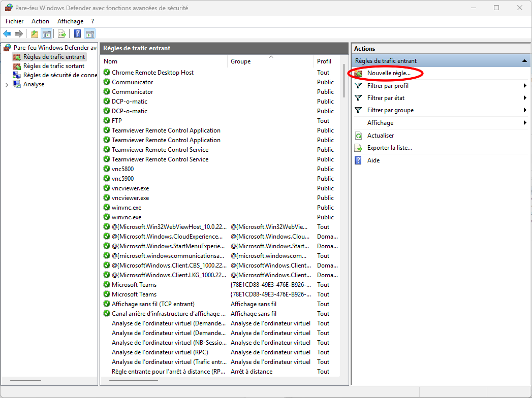Click the Actualiser refresh icon

(x=358, y=136)
